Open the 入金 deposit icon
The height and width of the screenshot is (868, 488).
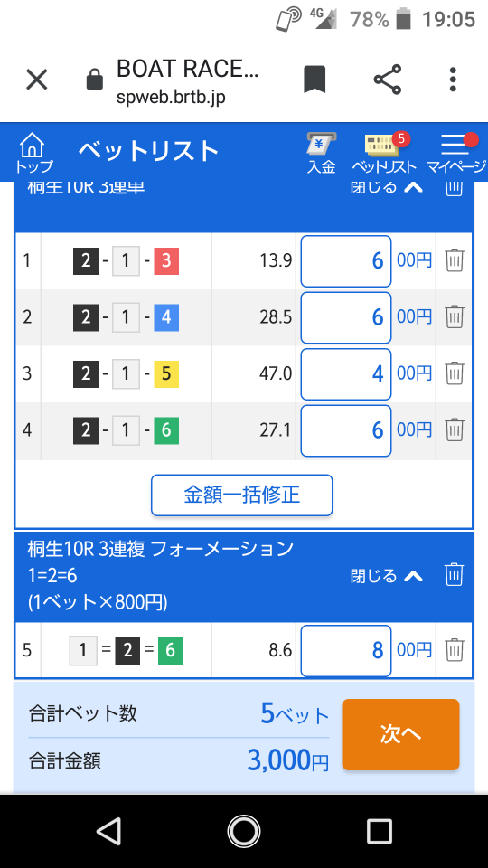point(322,153)
